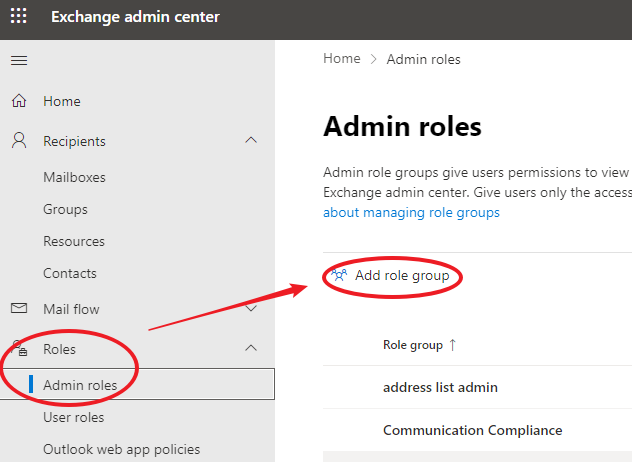Open User roles under Roles
Image resolution: width=632 pixels, height=462 pixels.
coord(73,417)
